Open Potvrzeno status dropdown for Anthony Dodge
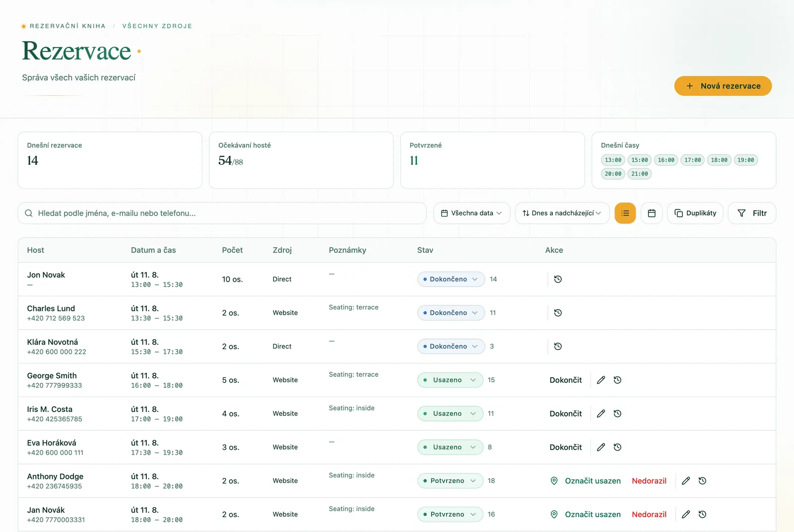This screenshot has width=794, height=532. pos(450,481)
